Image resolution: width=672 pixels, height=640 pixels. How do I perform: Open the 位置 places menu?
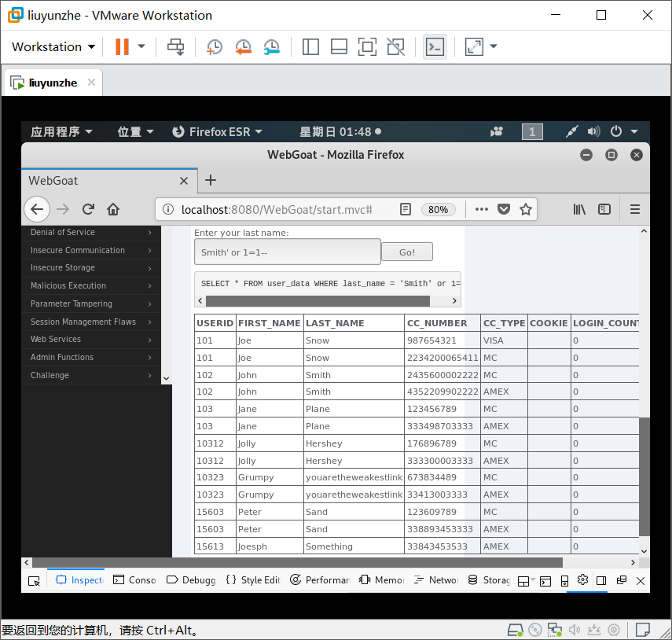135,131
